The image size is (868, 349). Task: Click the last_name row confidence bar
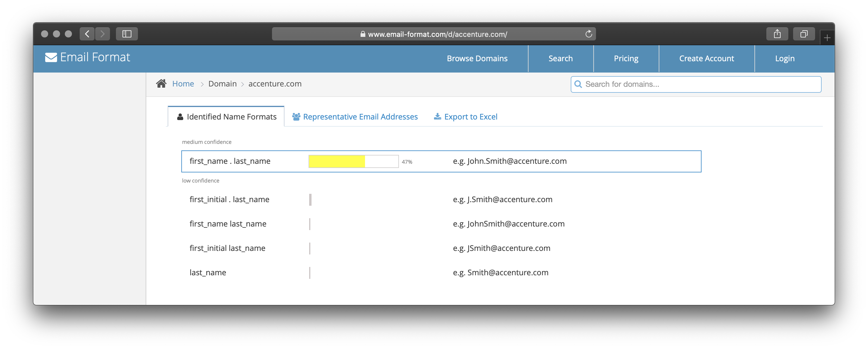tap(310, 273)
